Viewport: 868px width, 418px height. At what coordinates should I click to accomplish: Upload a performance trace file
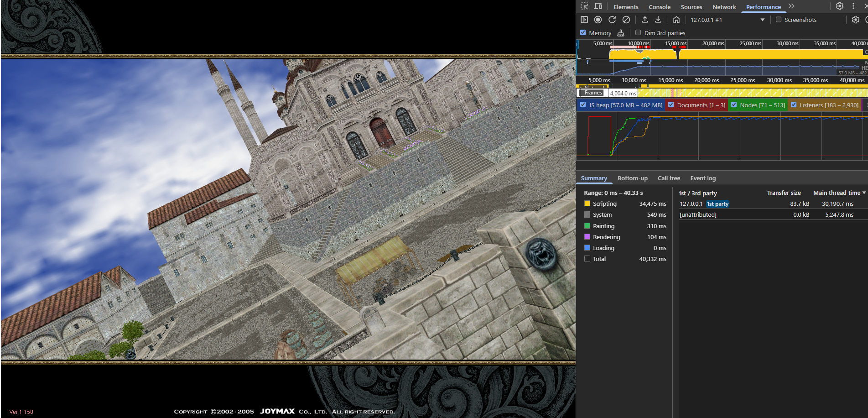[x=645, y=20]
